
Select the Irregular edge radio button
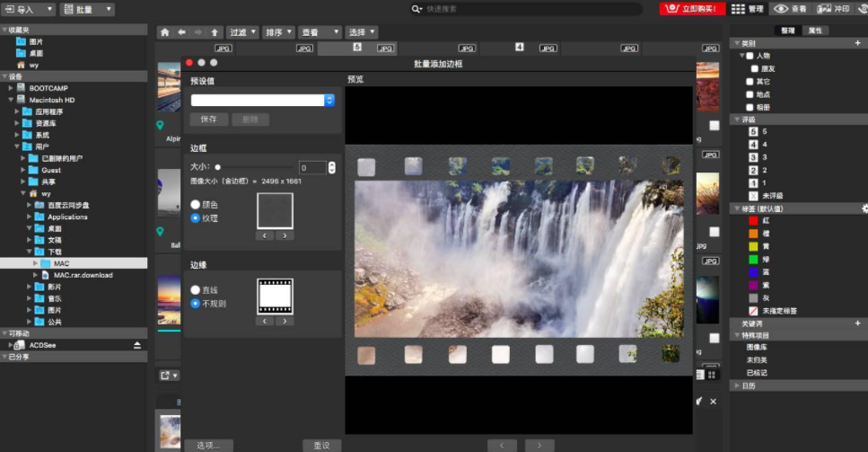(195, 304)
